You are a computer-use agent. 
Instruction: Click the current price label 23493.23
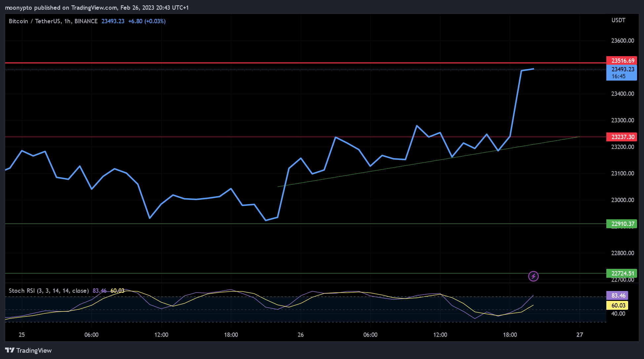click(622, 73)
